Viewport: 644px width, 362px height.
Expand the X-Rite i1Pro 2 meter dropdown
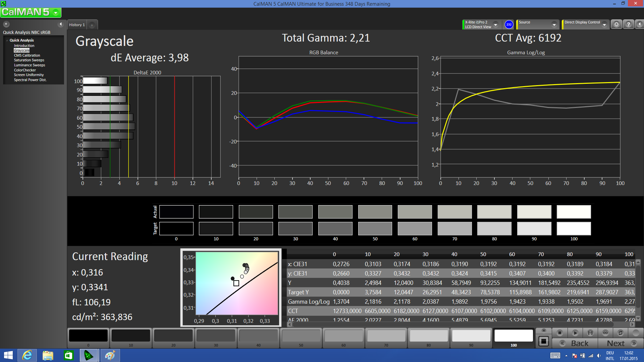pyautogui.click(x=495, y=25)
